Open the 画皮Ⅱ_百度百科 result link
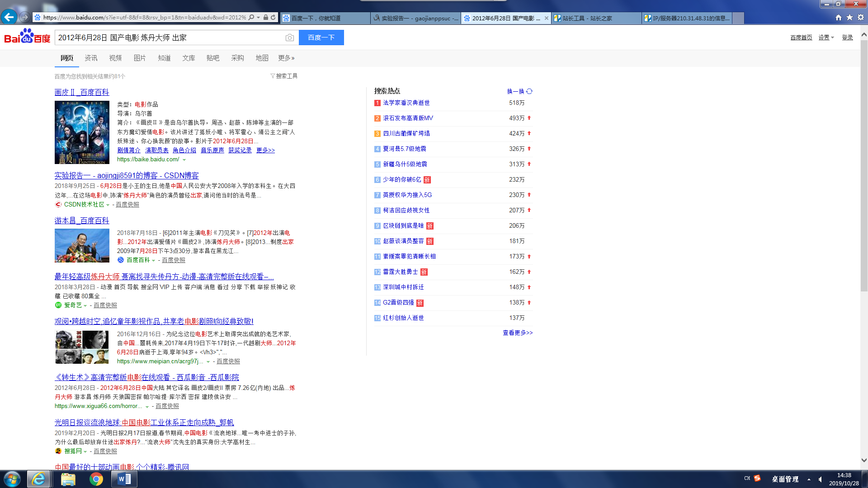 (82, 92)
